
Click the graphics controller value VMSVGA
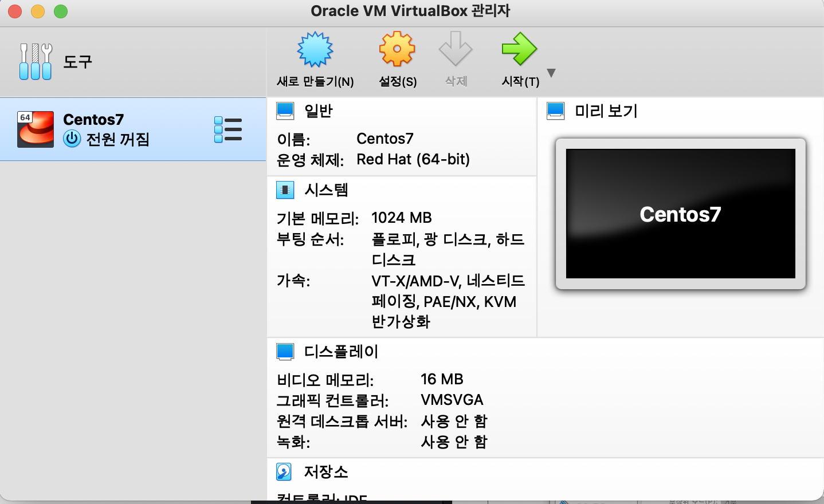pos(452,400)
